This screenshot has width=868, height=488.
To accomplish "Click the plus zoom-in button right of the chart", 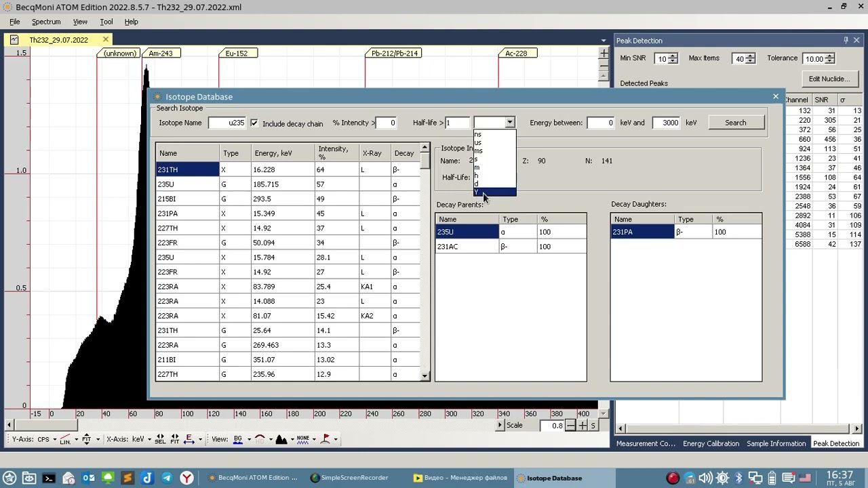I will click(604, 53).
